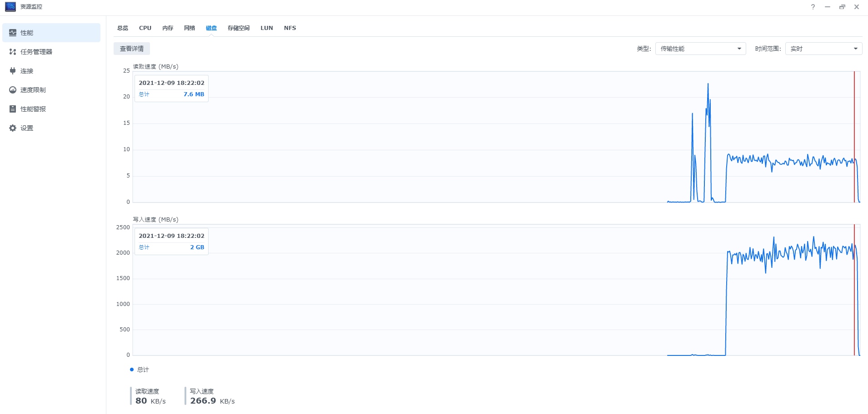Image resolution: width=868 pixels, height=414 pixels.
Task: Open help via question mark icon
Action: point(813,7)
